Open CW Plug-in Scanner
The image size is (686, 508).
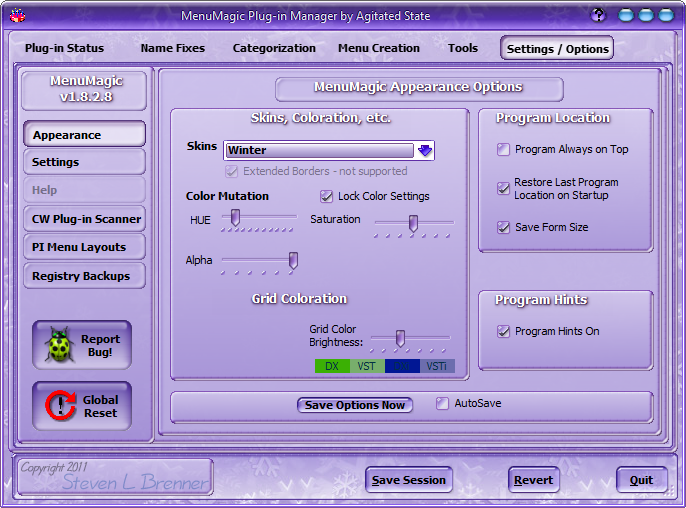[x=84, y=219]
